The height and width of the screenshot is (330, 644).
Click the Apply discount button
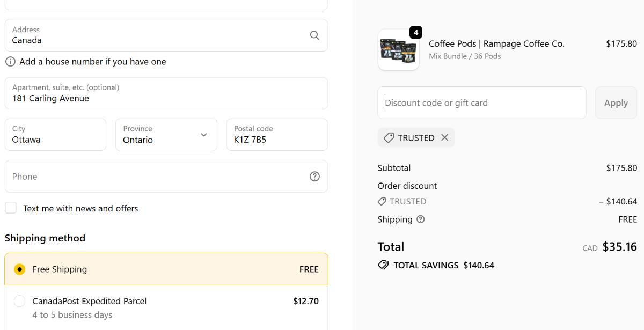click(616, 103)
